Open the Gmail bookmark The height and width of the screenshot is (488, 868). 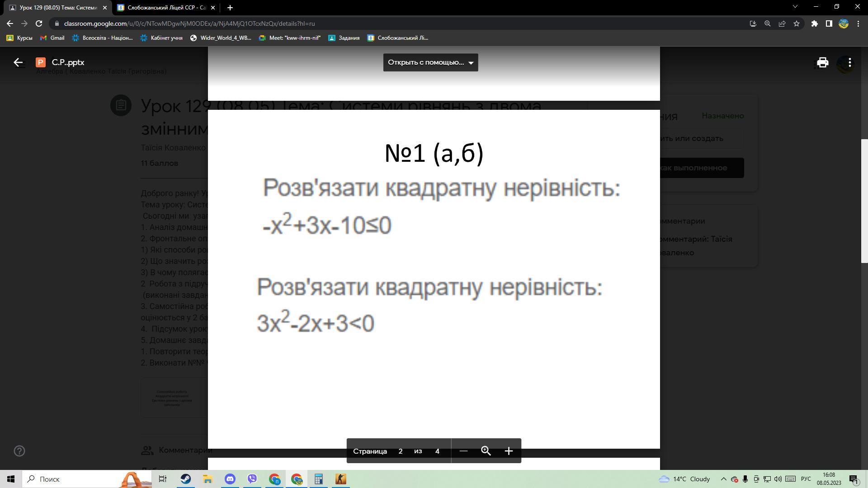tap(52, 38)
